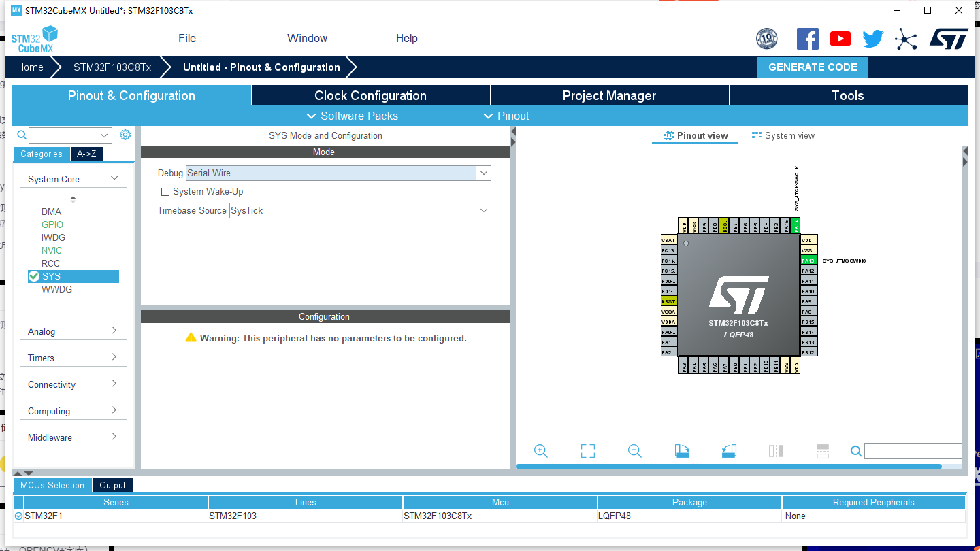Open the peripheral search dropdown arrow
The width and height of the screenshot is (980, 551).
coord(105,135)
